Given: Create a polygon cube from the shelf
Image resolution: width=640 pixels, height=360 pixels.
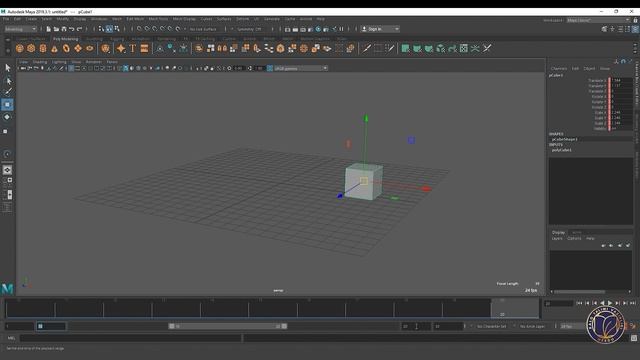Looking at the screenshot, I should [31, 49].
